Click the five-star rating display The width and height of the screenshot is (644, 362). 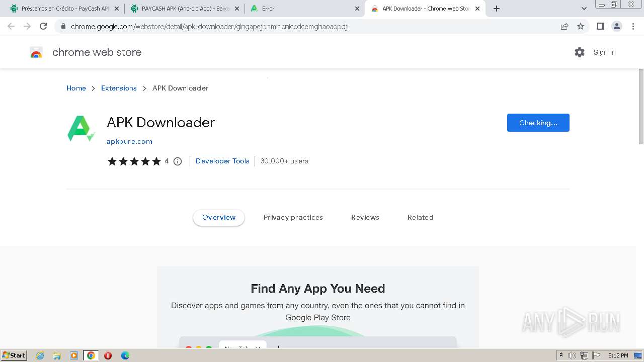point(134,161)
